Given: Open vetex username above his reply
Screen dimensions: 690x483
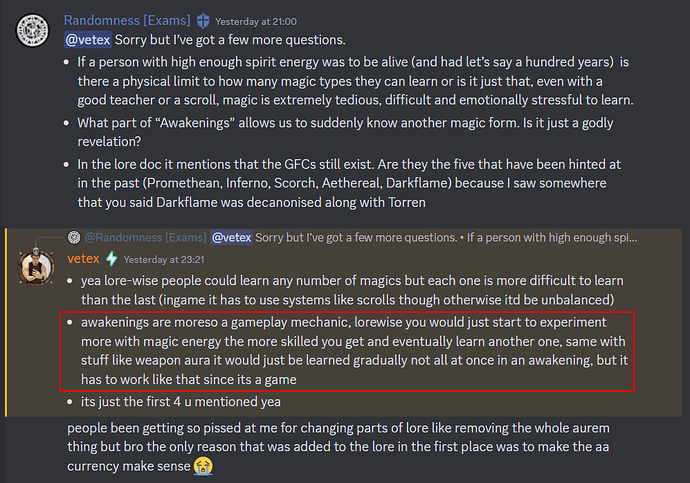Looking at the screenshot, I should 84,258.
